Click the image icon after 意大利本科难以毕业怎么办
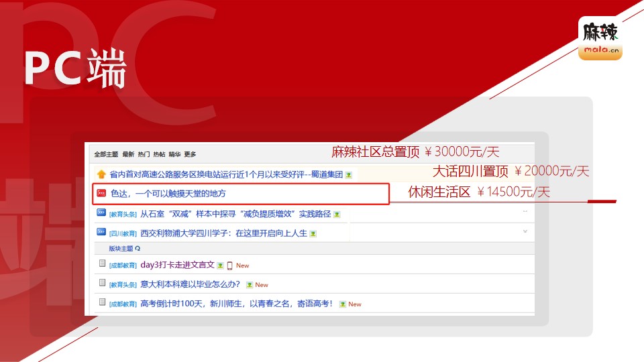Screen dimensions: 644x362 pos(250,285)
